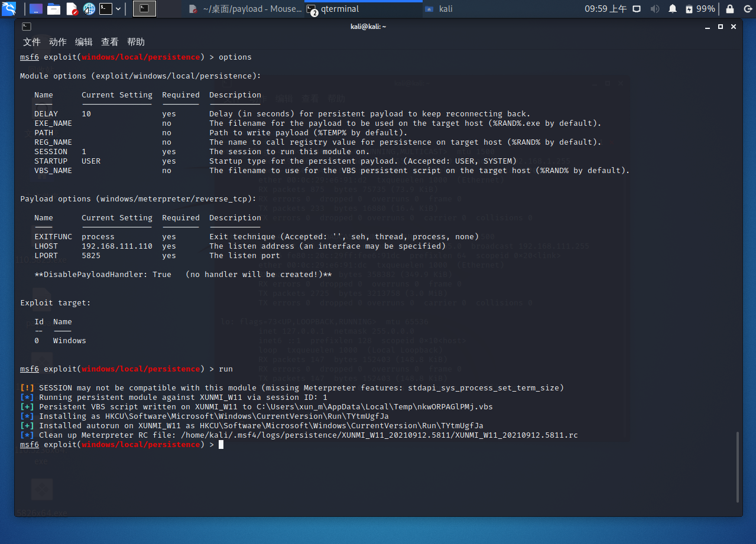Open the 编辑 menu
The image size is (756, 544).
coord(84,42)
